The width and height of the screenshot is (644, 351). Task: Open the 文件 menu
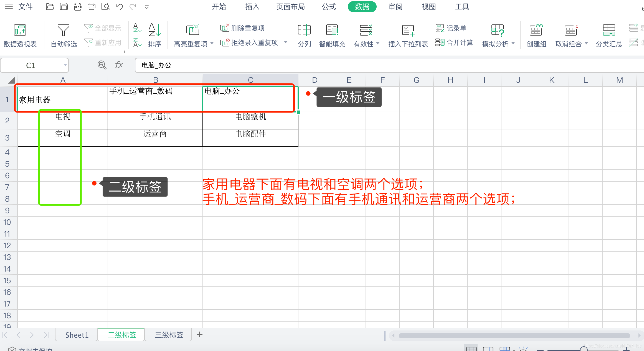tap(26, 6)
